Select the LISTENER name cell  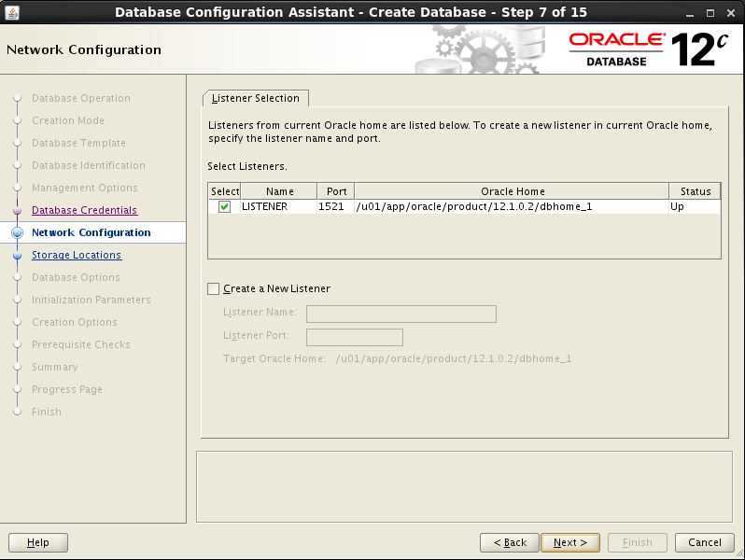point(279,206)
